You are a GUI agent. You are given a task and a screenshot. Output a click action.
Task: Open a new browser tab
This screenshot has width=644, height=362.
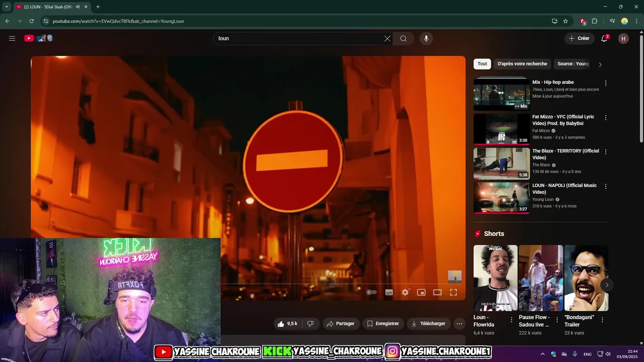[x=98, y=7]
